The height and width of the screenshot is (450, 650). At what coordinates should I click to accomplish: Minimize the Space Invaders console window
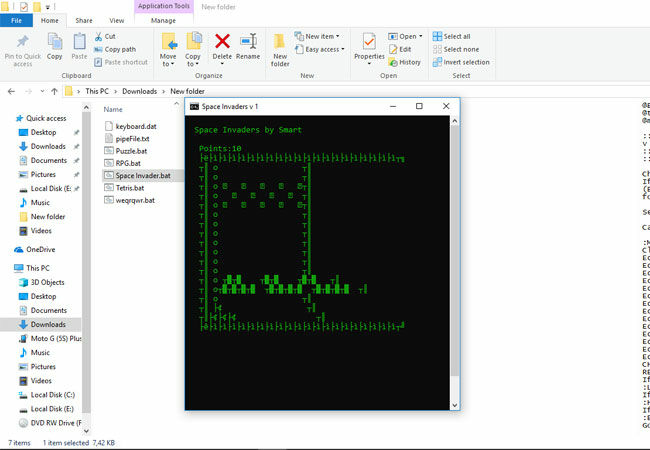393,106
